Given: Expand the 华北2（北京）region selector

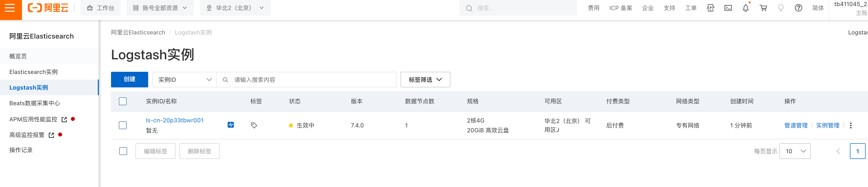Looking at the screenshot, I should [235, 8].
